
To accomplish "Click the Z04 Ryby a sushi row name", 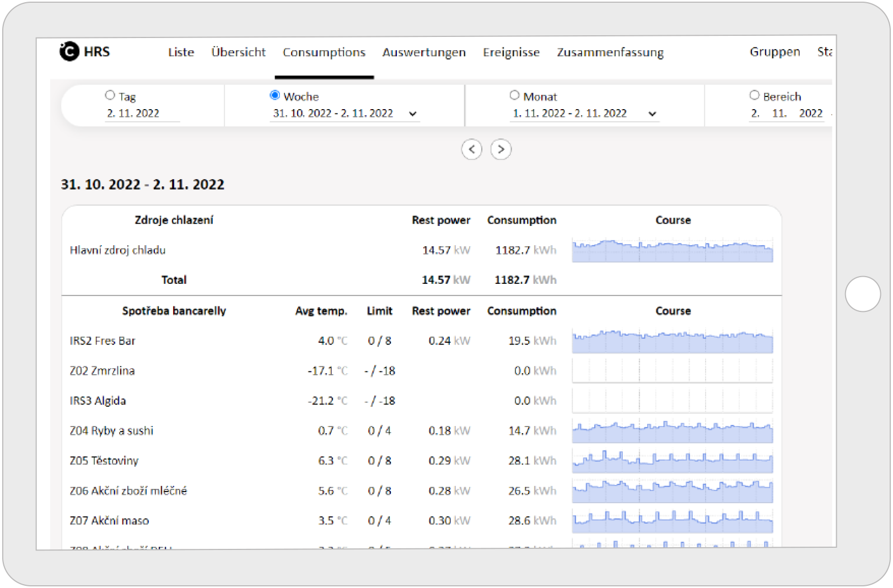I will tap(111, 430).
